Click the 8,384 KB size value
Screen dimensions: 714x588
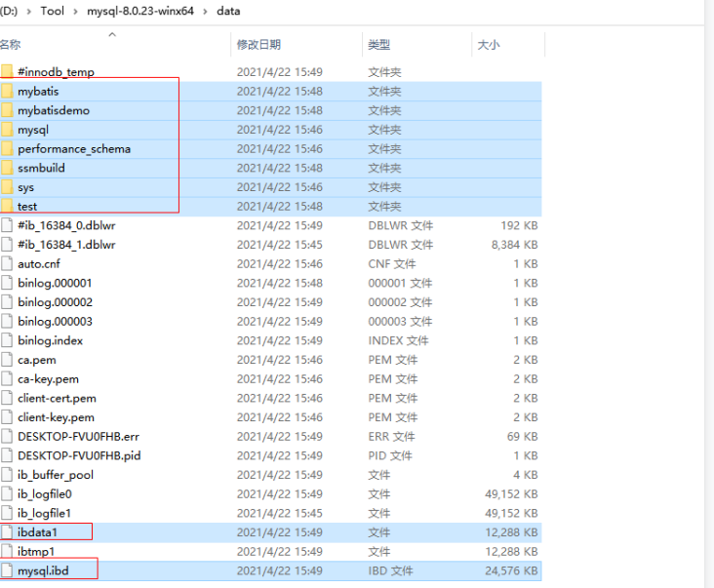(515, 245)
